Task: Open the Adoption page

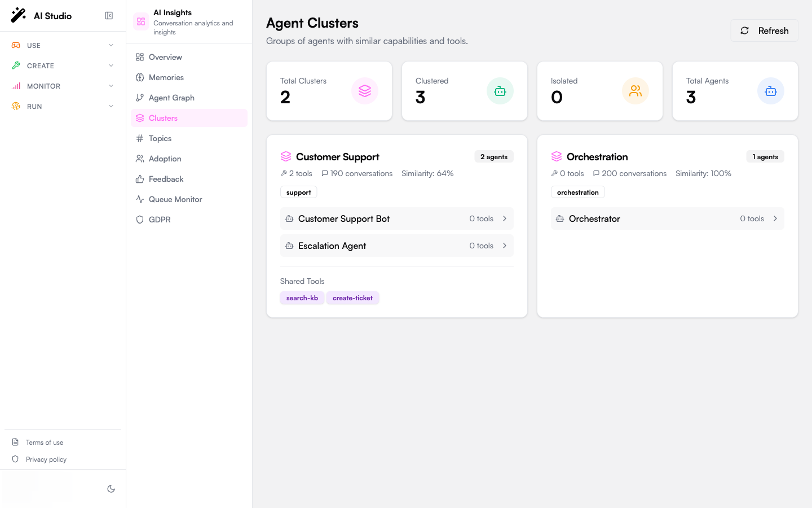Action: click(189, 159)
